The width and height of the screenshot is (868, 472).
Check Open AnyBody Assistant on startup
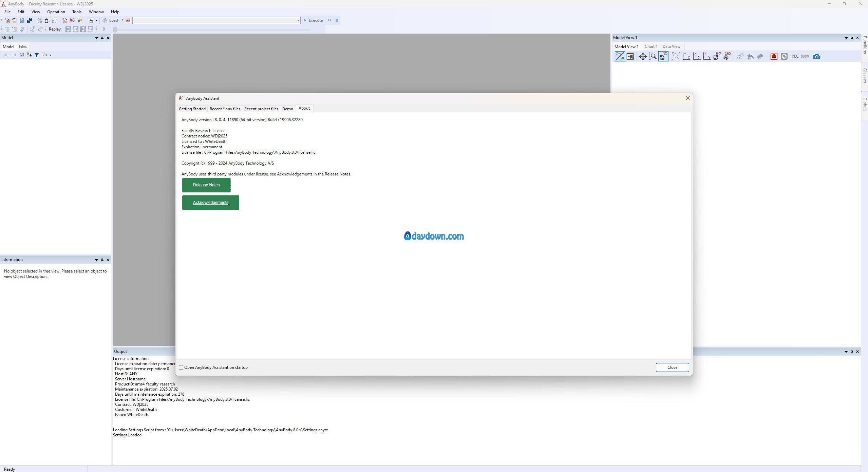coord(181,367)
